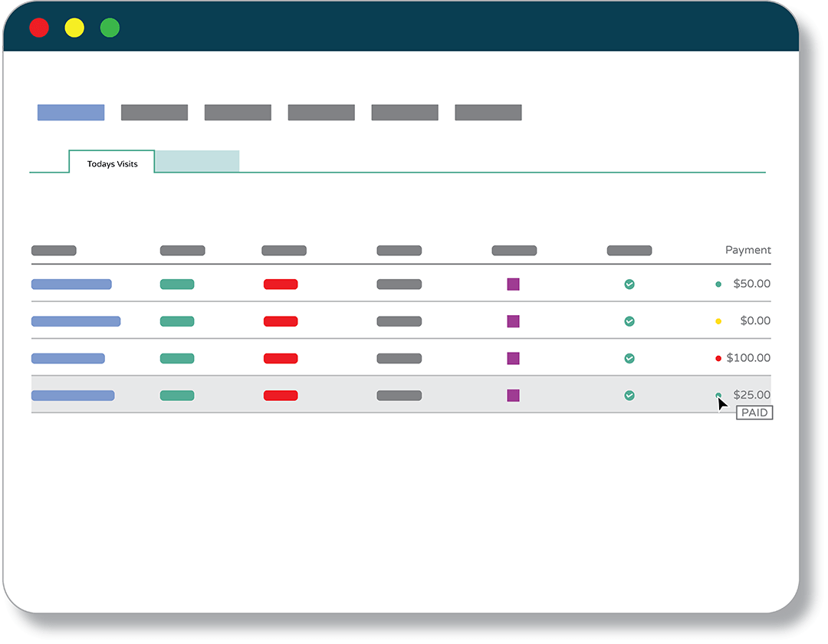The image size is (828, 644).
Task: Open the Todays Visits tab
Action: pyautogui.click(x=112, y=163)
